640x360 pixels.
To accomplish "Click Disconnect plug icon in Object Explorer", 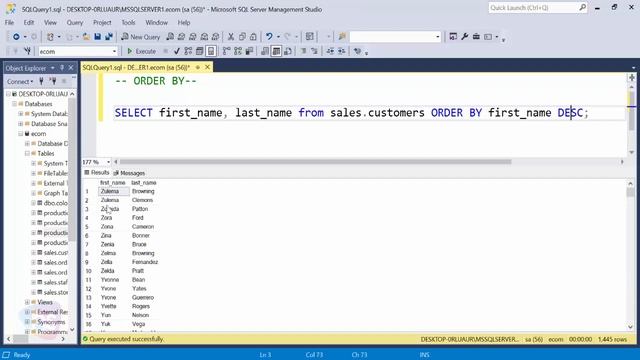I will [x=53, y=81].
